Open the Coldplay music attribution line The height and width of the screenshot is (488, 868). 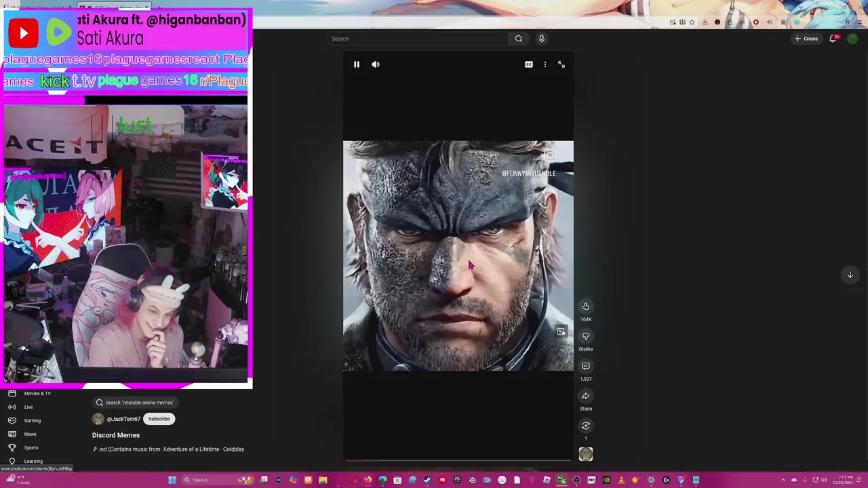168,449
